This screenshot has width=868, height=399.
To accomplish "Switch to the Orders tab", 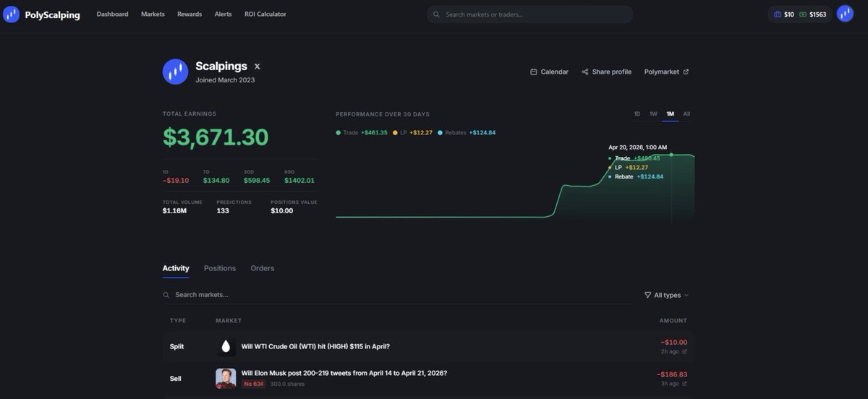I will click(x=263, y=268).
